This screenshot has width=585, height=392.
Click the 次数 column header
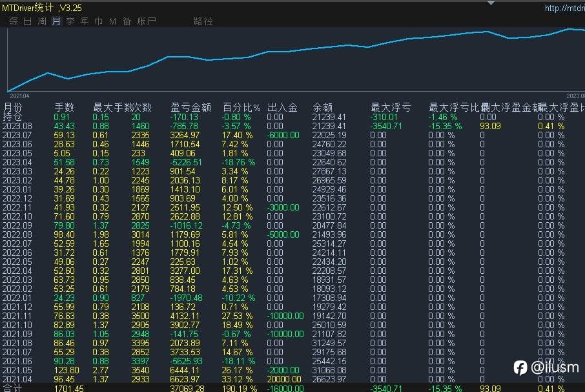click(x=142, y=107)
